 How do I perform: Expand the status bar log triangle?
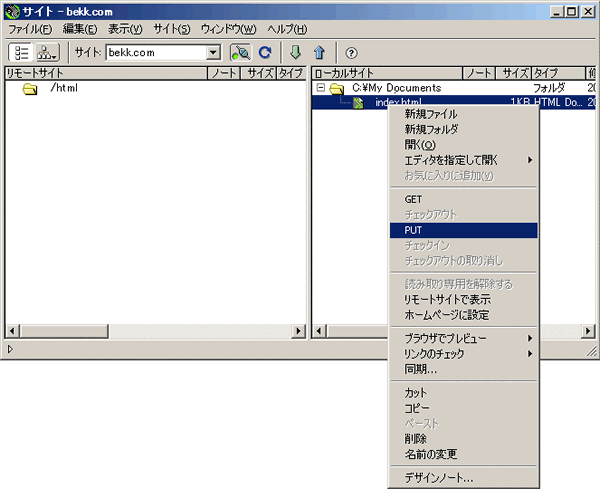(10, 349)
